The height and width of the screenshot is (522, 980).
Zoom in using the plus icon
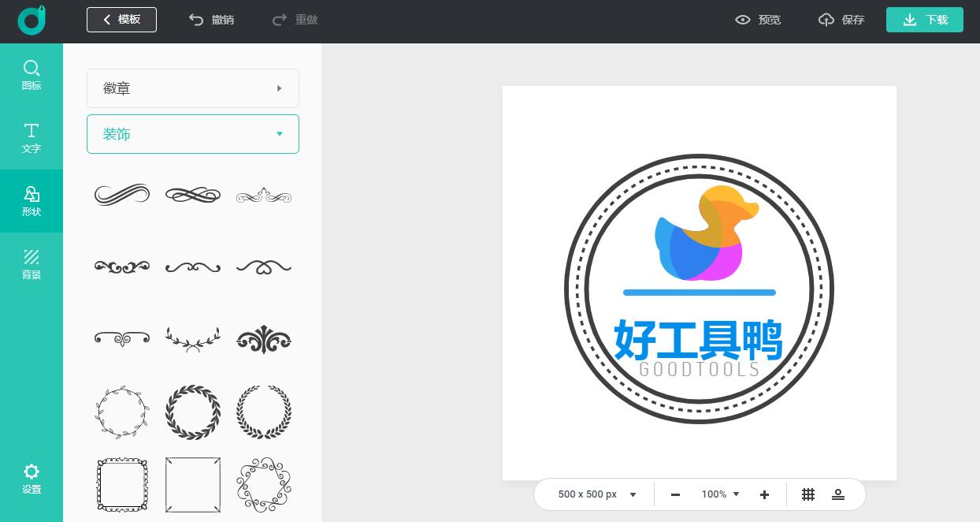coord(764,494)
